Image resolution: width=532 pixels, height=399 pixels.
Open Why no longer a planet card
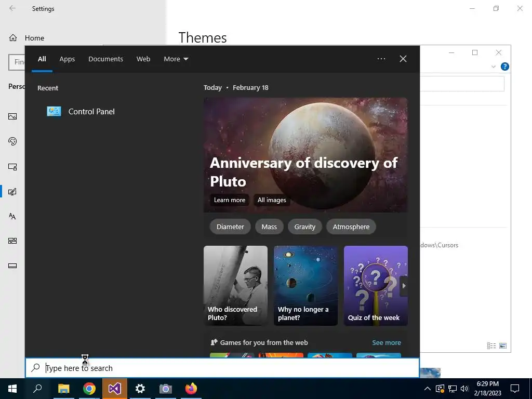pos(305,286)
